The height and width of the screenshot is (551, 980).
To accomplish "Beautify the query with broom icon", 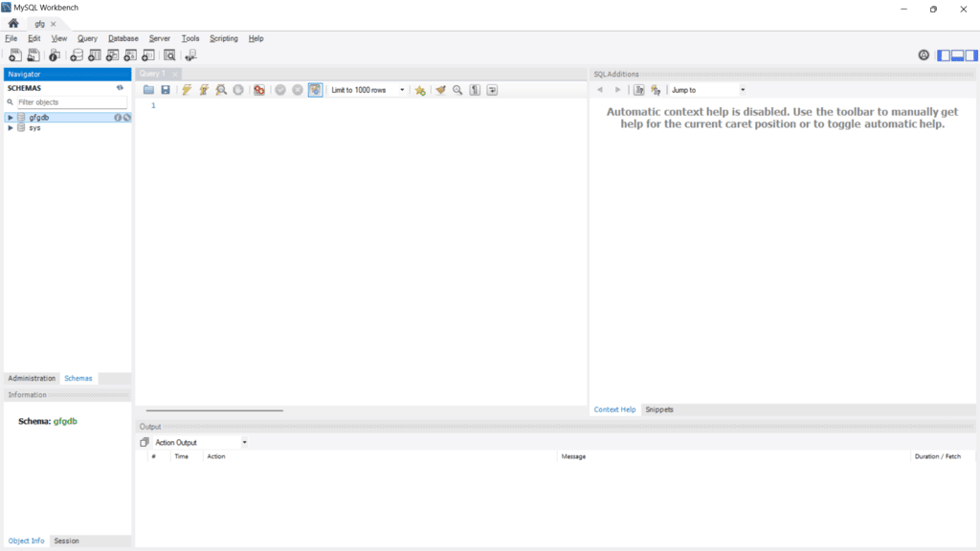I will (x=440, y=90).
